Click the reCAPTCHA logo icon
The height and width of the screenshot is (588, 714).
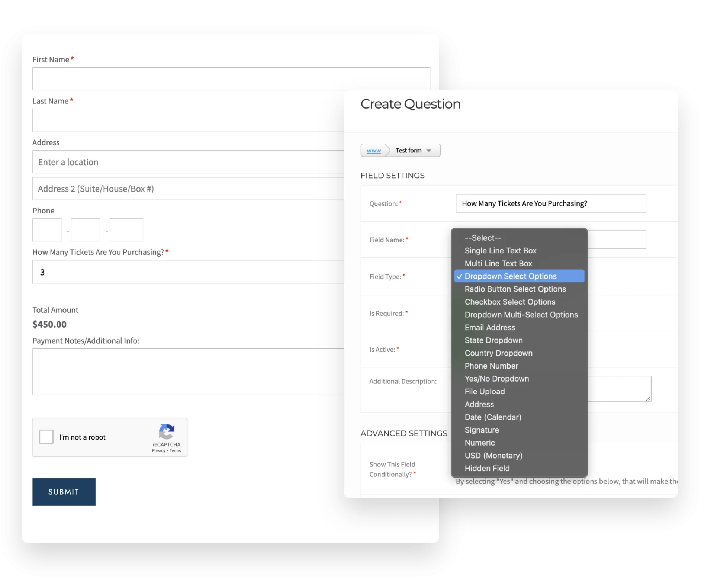(x=167, y=431)
